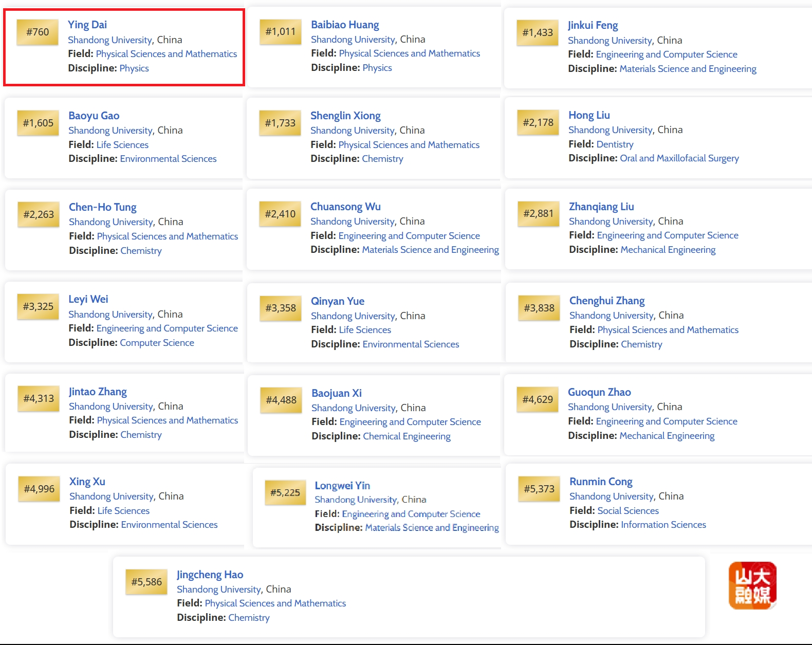The image size is (812, 645).
Task: Open Guoqun Zhao's profile link
Action: tap(599, 392)
